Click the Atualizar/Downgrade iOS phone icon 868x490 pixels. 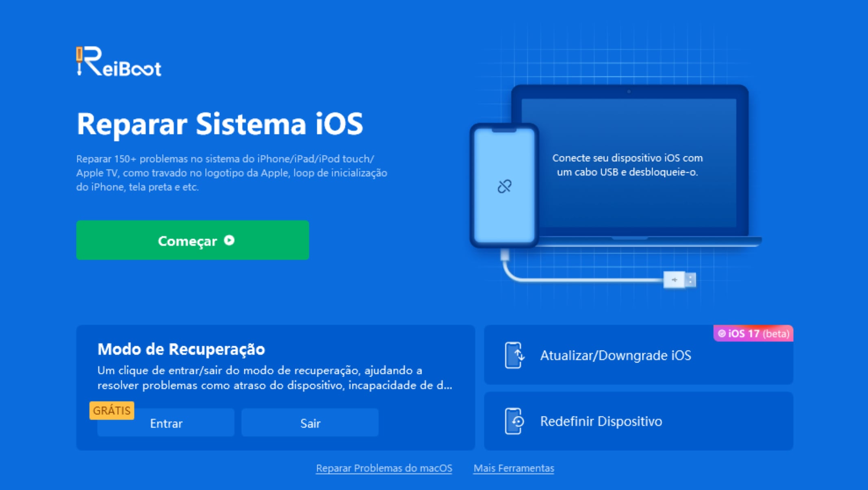pos(514,355)
